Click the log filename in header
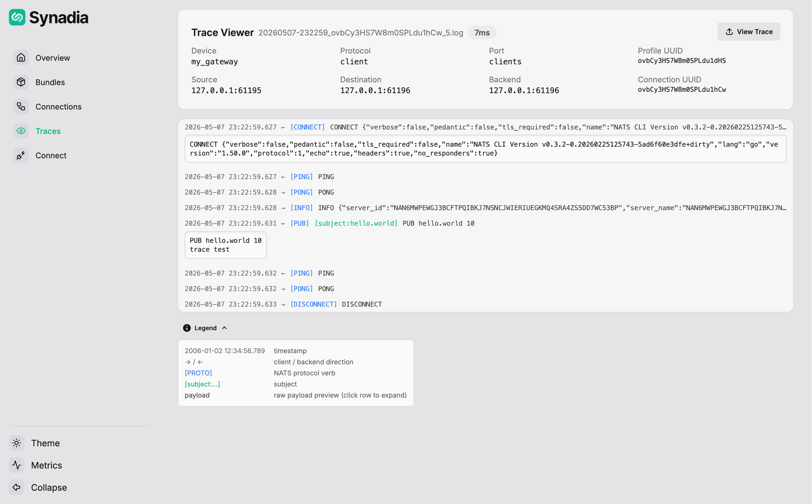Viewport: 812px width, 504px height. click(x=361, y=33)
